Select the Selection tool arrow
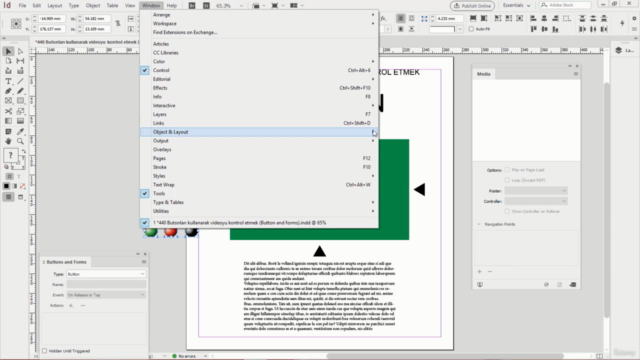The image size is (640, 360). pyautogui.click(x=8, y=51)
